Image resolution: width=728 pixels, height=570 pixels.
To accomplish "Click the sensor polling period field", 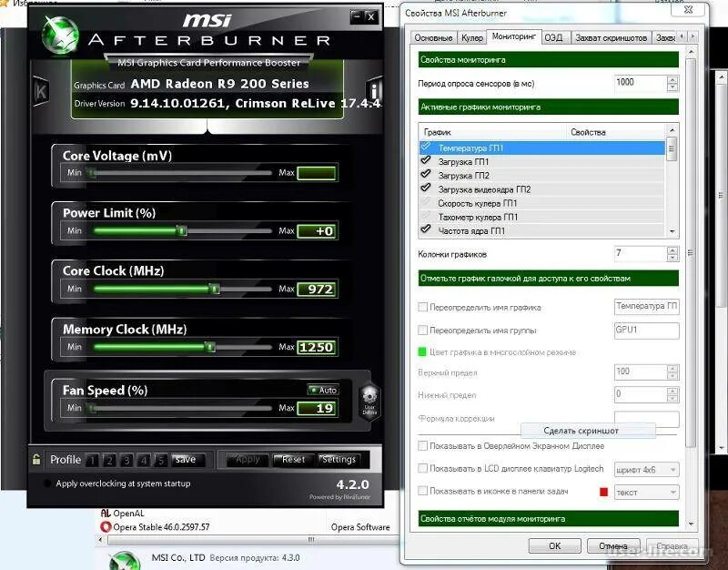I will tap(641, 84).
